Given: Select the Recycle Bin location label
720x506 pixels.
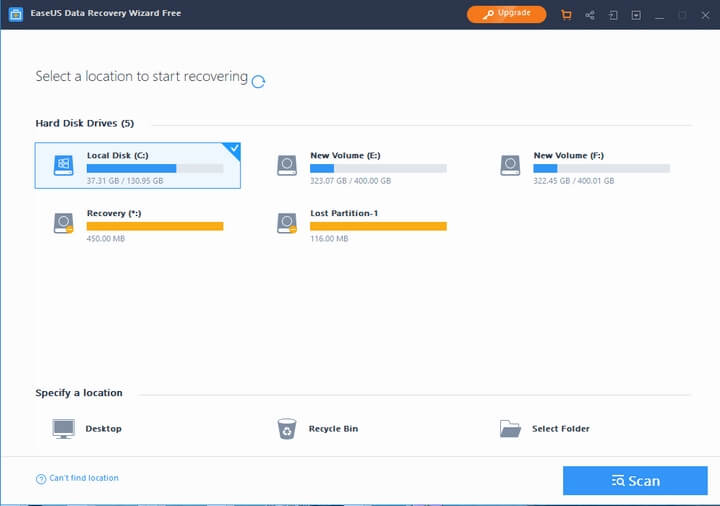Looking at the screenshot, I should 333,429.
